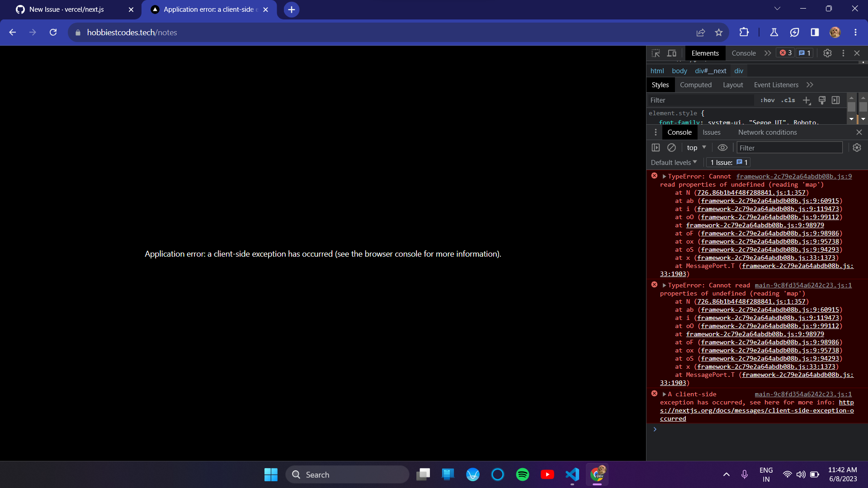Select the inspect element tool
Screen dimensions: 868x488
tap(656, 53)
